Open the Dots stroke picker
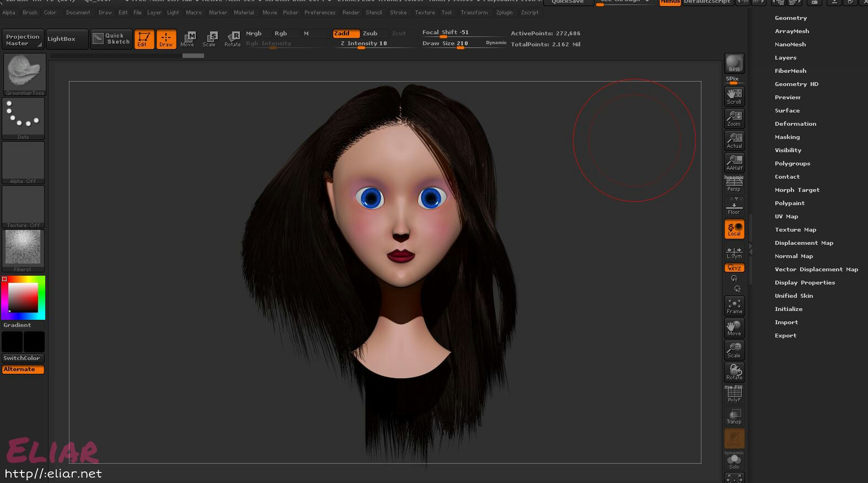This screenshot has height=483, width=868. click(24, 119)
